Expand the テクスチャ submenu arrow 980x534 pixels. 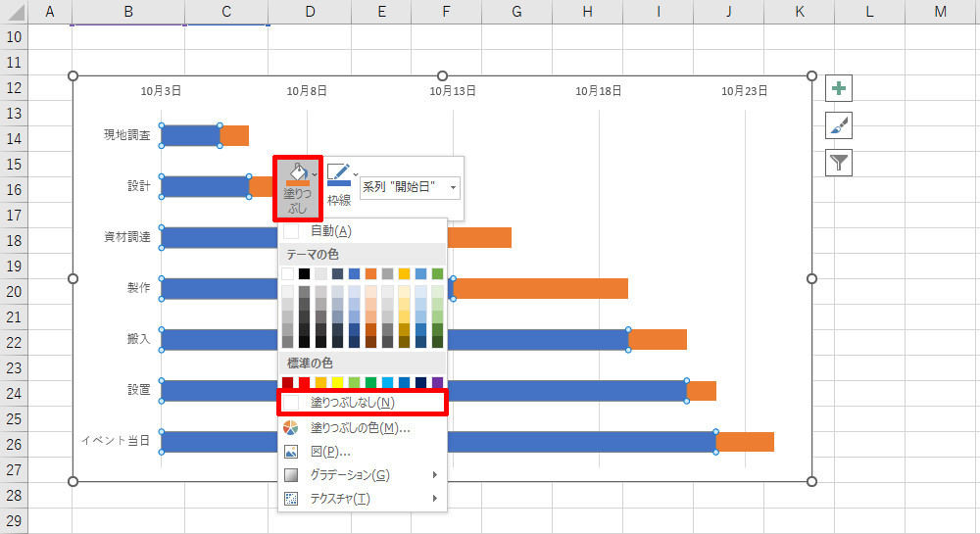(435, 499)
